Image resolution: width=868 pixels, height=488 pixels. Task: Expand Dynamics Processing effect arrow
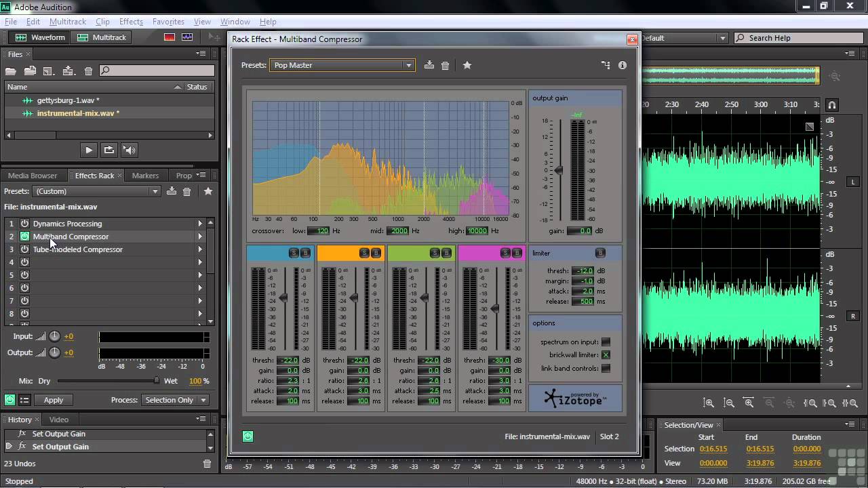tap(200, 224)
